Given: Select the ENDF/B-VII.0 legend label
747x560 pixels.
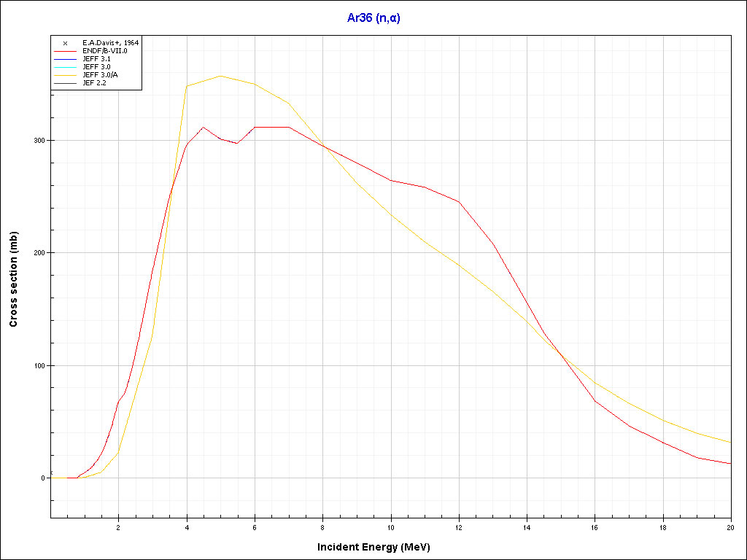Looking at the screenshot, I should pos(105,51).
